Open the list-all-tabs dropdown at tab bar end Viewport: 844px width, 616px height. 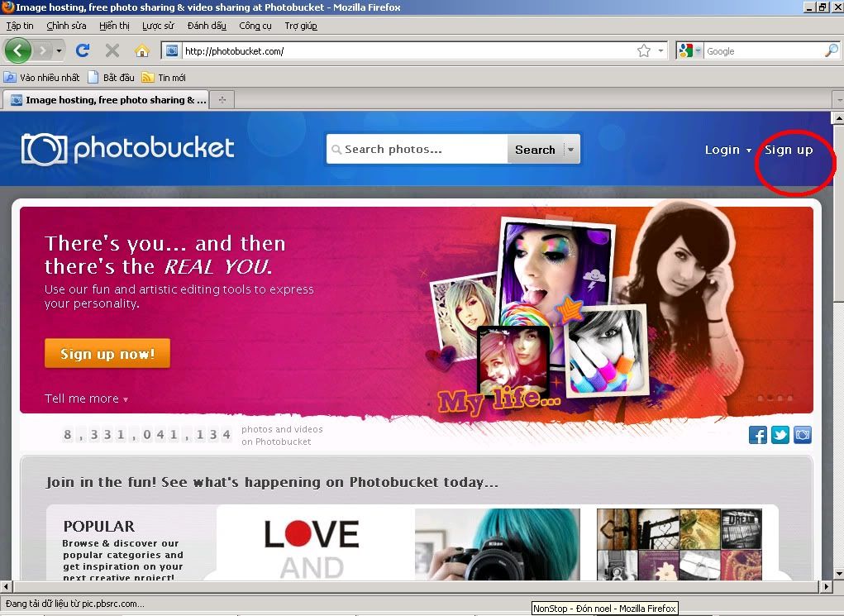838,99
